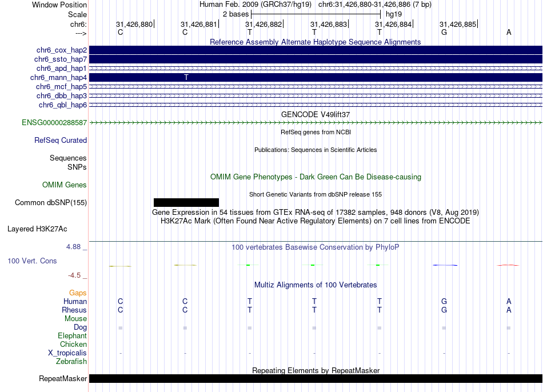This screenshot has height=392, width=543.
Task: Click the Human A base in alignment
Action: click(x=509, y=301)
